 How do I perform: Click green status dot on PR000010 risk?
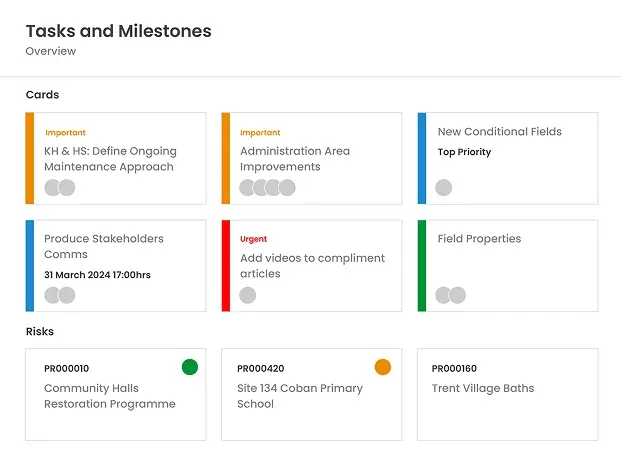click(190, 367)
